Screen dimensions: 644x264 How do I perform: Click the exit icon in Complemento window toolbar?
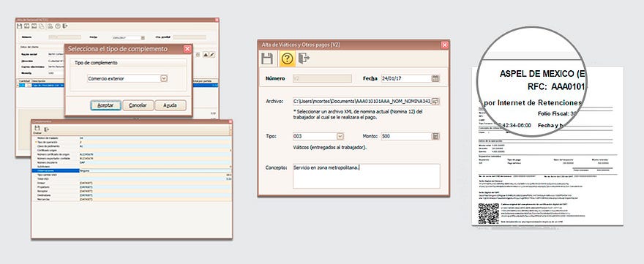(x=47, y=129)
